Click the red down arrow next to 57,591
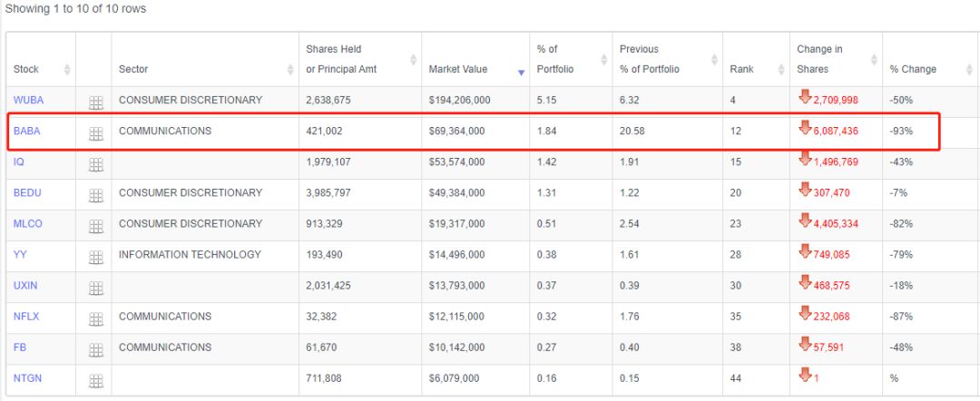This screenshot has height=401, width=980. pos(804,344)
